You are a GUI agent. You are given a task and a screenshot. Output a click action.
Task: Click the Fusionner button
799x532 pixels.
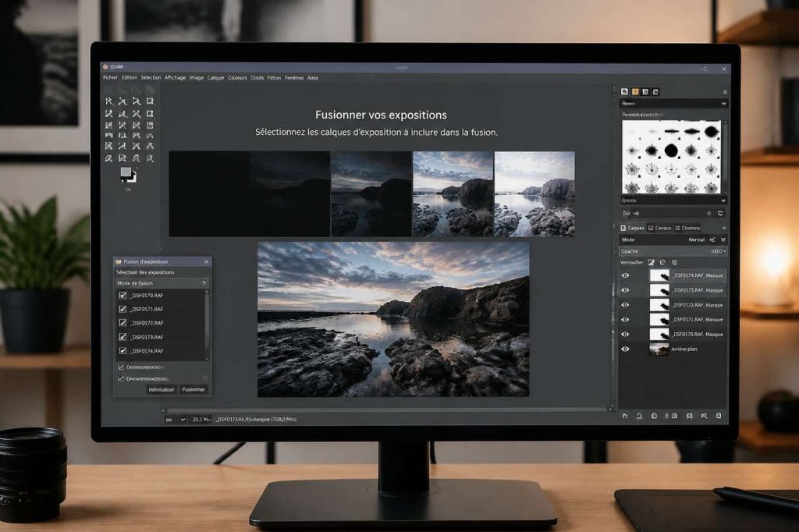pos(194,389)
